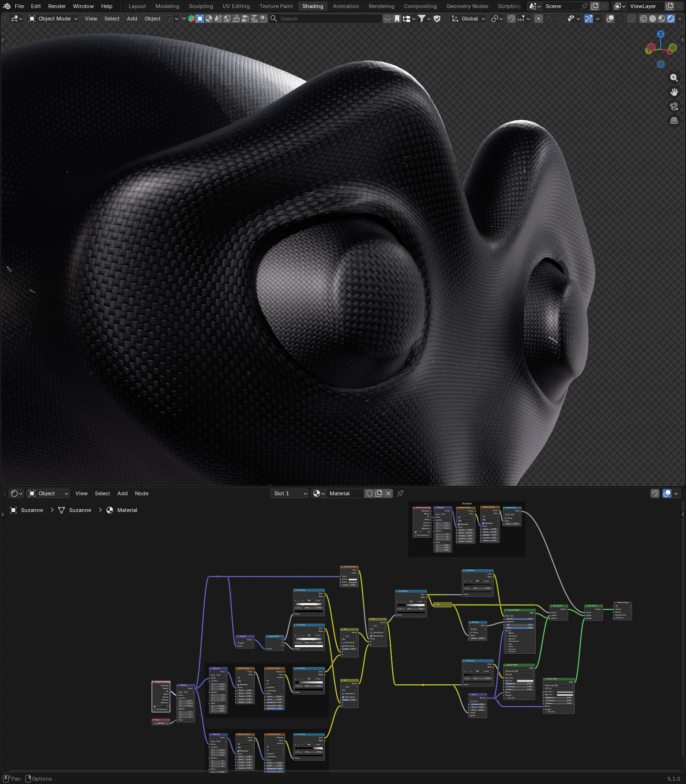Duplicate Material with new copy icon
This screenshot has height=784, width=686.
[379, 493]
